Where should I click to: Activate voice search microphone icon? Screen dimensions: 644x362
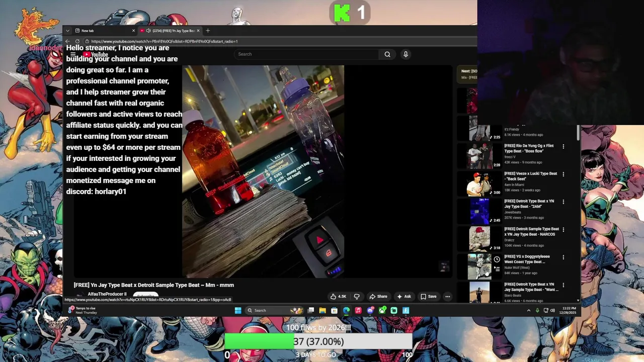pos(406,54)
